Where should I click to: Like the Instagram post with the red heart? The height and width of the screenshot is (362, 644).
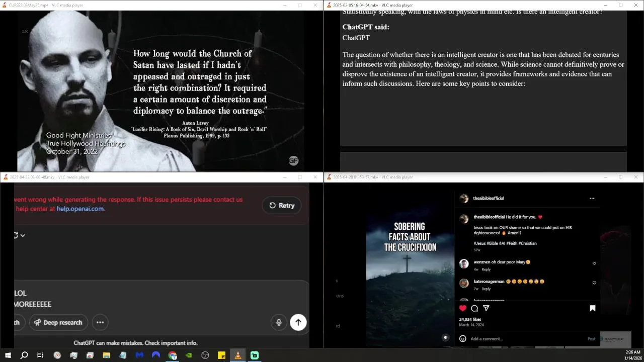point(463,308)
